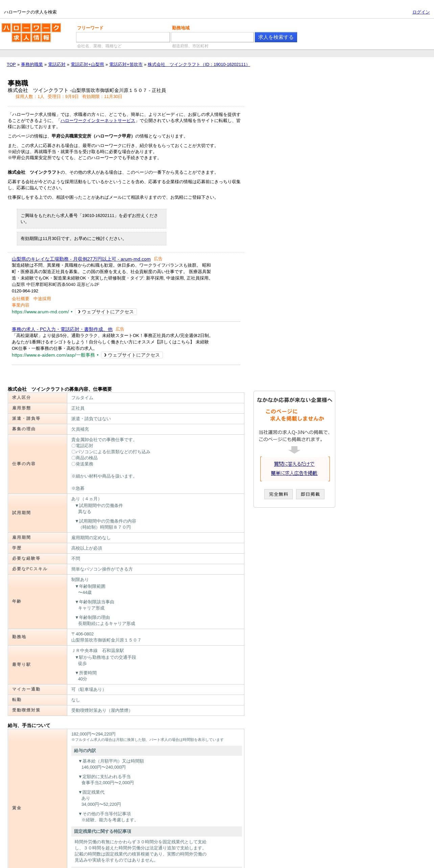Viewport: 434px width, 868px height.
Task: Open the TOP breadcrumb link
Action: (x=11, y=65)
